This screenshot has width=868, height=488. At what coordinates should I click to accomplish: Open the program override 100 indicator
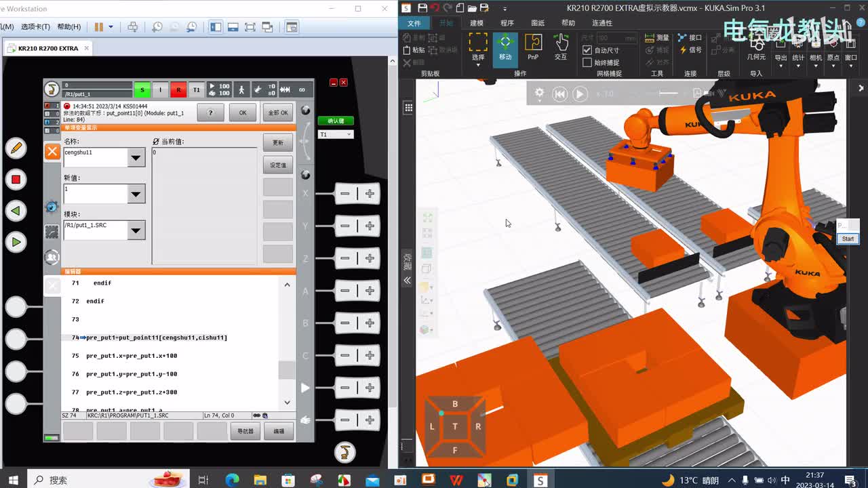[x=219, y=89]
